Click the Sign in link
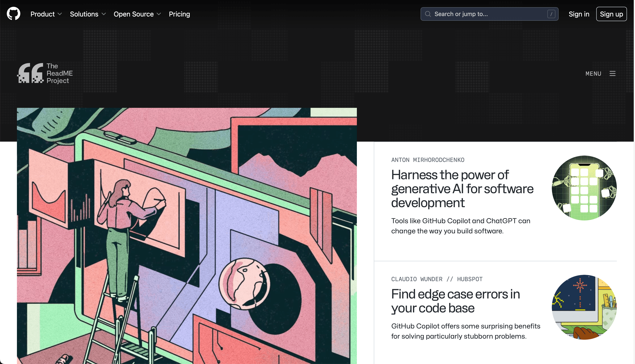Viewport: 635px width, 364px height. point(579,14)
